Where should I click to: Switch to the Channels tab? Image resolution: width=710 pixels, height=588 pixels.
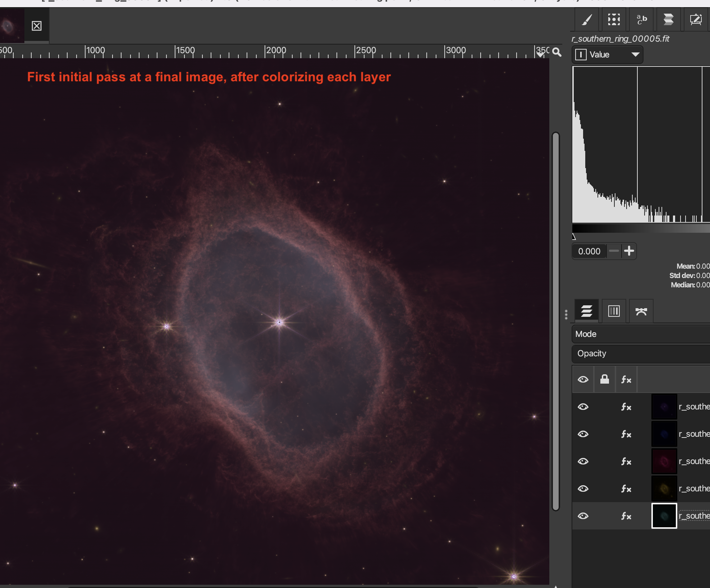point(614,311)
